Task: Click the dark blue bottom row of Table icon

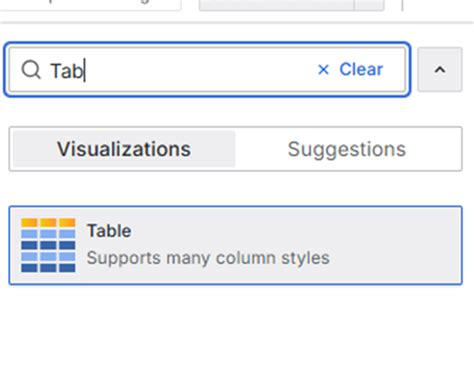Action: click(48, 268)
